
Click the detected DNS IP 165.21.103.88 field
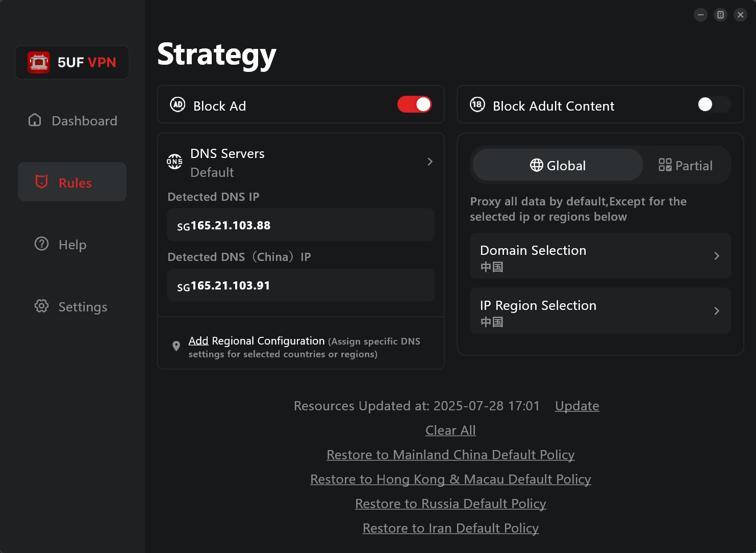point(300,225)
